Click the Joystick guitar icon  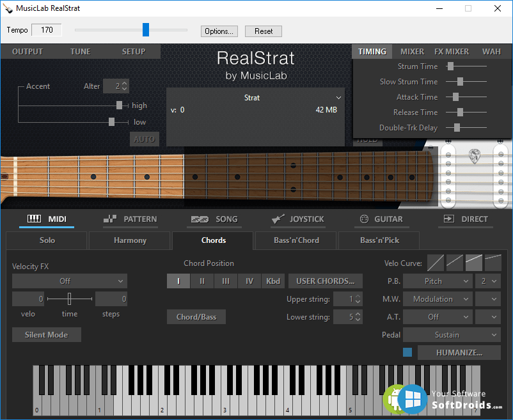pos(278,219)
